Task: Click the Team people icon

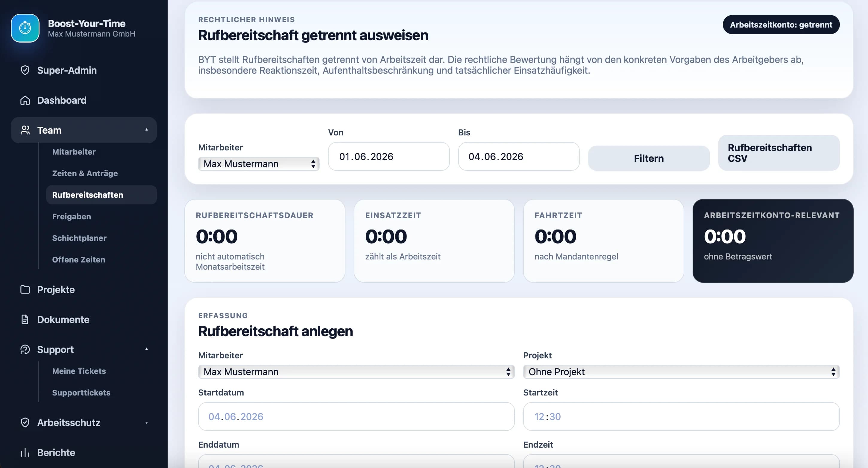Action: point(25,130)
